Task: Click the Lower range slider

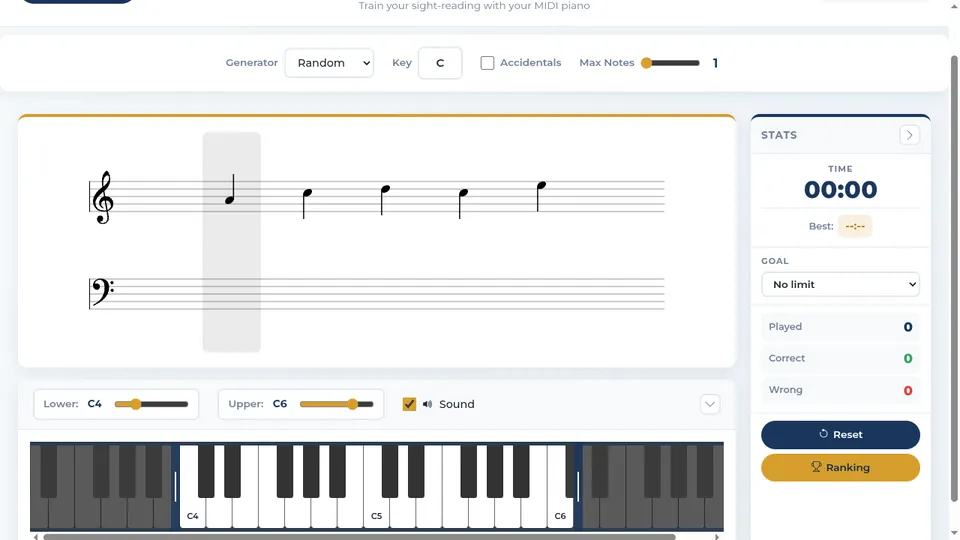Action: click(151, 404)
